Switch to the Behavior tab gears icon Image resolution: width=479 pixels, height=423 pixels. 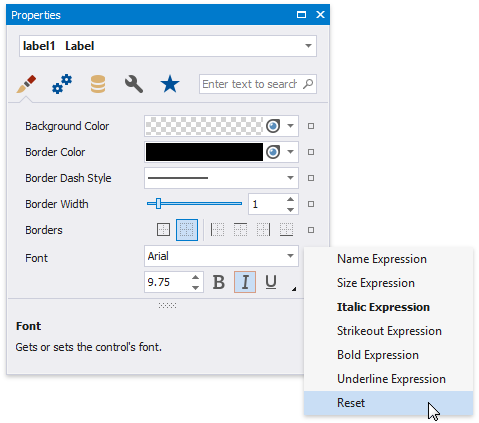click(62, 84)
